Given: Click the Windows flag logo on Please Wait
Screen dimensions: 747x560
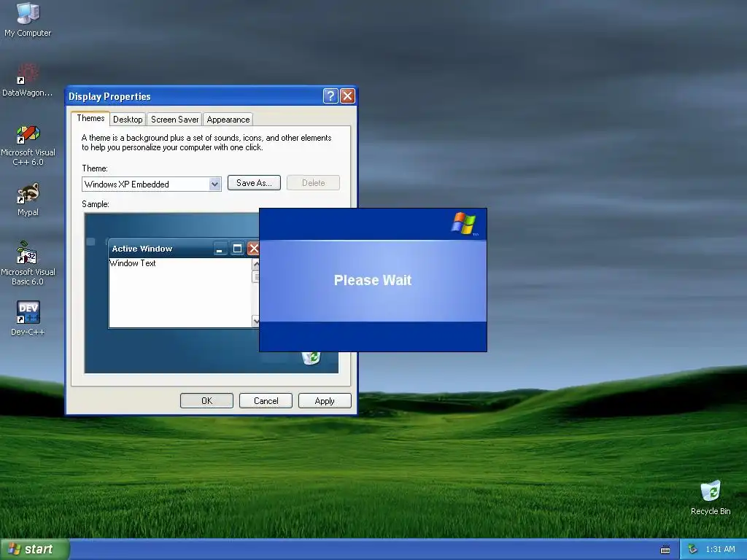Looking at the screenshot, I should click(463, 223).
